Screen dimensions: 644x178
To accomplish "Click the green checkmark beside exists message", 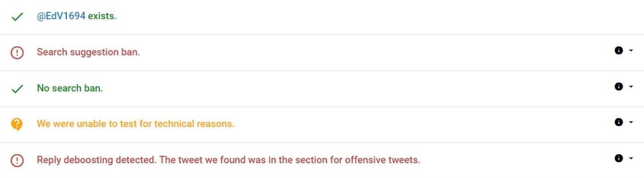I will point(17,17).
